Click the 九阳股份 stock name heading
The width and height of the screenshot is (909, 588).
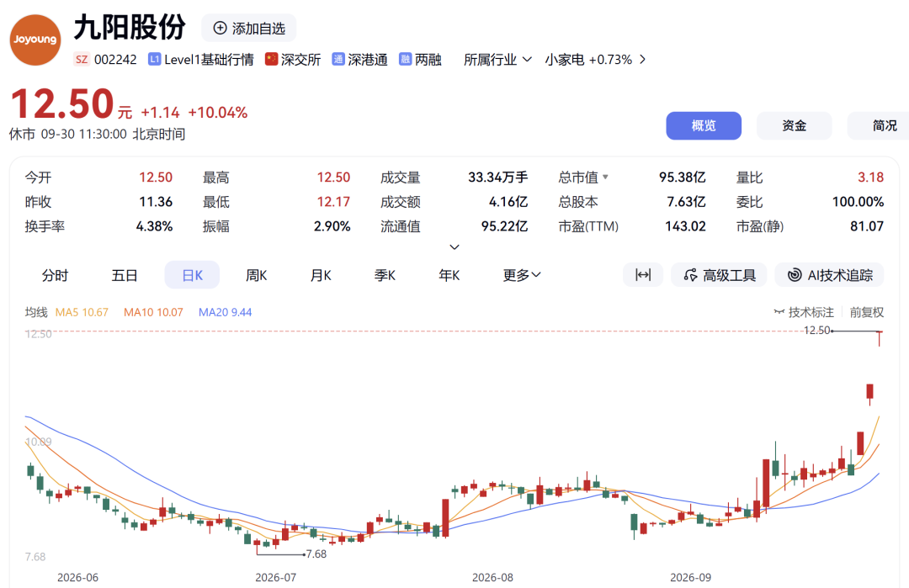click(130, 27)
